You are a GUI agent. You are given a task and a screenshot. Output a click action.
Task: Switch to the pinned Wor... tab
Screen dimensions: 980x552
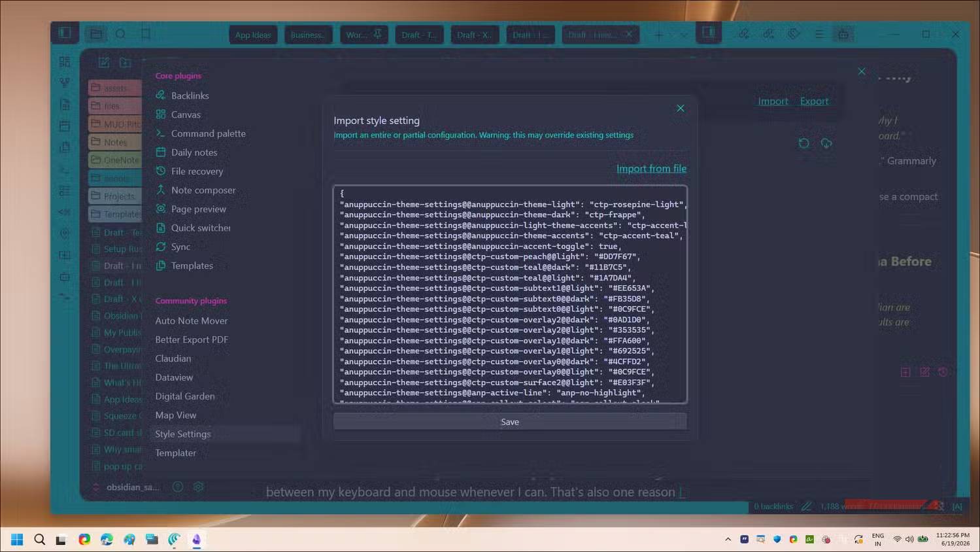pos(363,35)
